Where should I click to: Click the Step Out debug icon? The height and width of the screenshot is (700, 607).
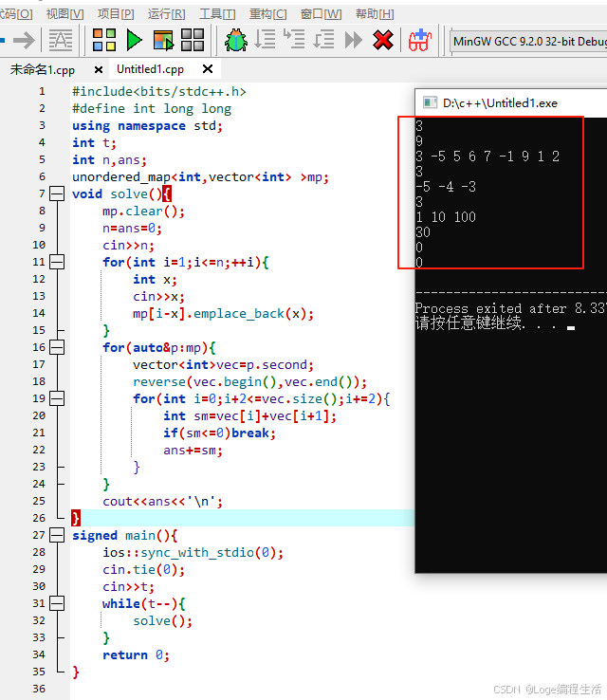pyautogui.click(x=323, y=39)
